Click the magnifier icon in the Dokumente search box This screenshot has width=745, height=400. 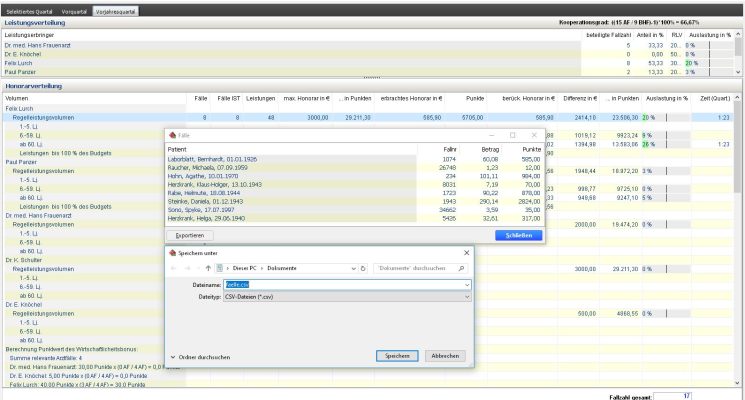pyautogui.click(x=461, y=268)
